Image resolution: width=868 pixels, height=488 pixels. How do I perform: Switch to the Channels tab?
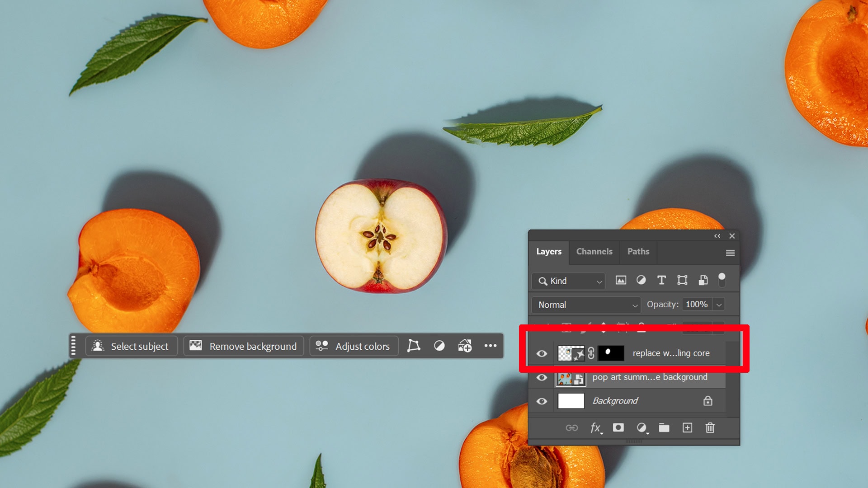(x=594, y=252)
